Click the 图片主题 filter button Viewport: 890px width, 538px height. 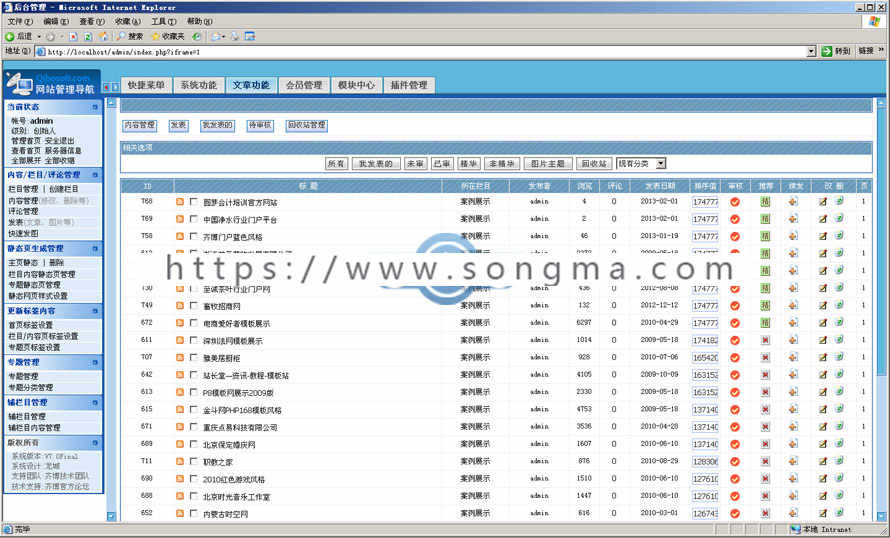[548, 163]
